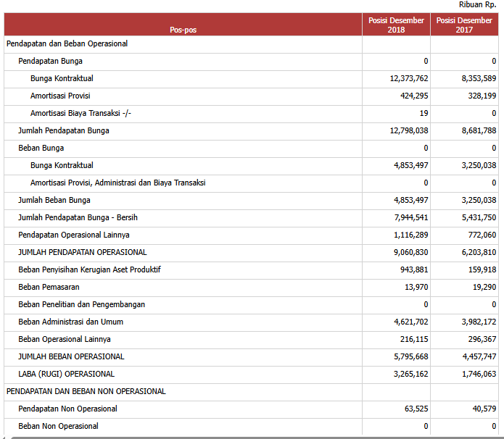Click the 12,373,762 value cell
This screenshot has height=439, width=504.
click(409, 78)
